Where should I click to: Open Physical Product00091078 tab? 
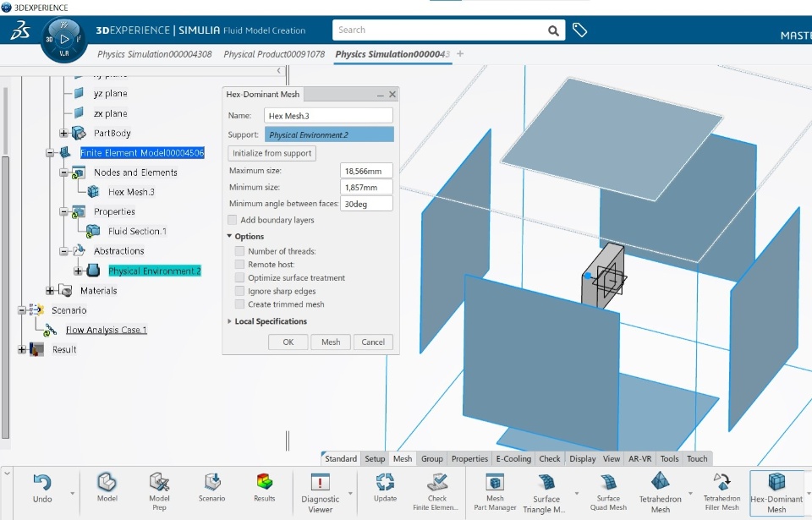pos(274,54)
